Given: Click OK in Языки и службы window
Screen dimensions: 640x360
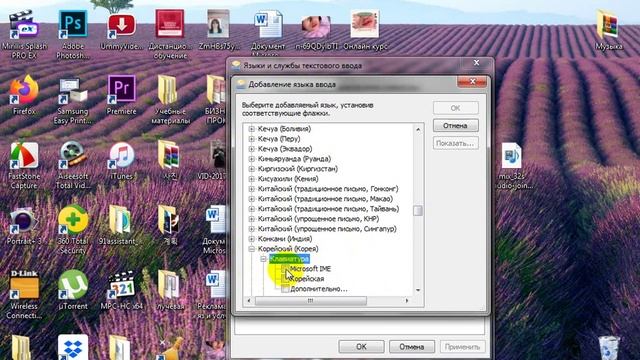Looking at the screenshot, I should click(x=361, y=347).
